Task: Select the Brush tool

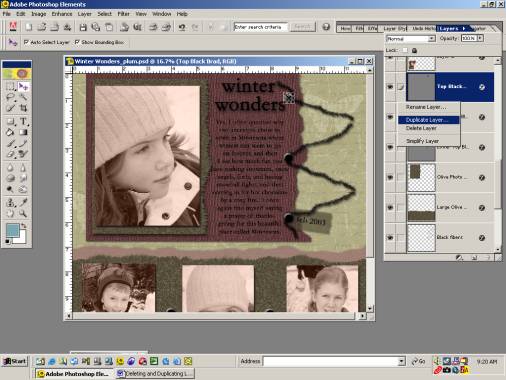Action: tap(10, 144)
